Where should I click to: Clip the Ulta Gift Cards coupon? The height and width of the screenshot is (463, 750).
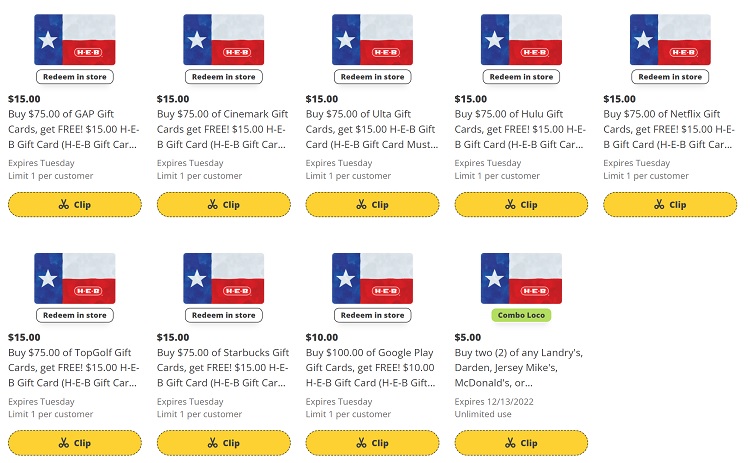(372, 205)
